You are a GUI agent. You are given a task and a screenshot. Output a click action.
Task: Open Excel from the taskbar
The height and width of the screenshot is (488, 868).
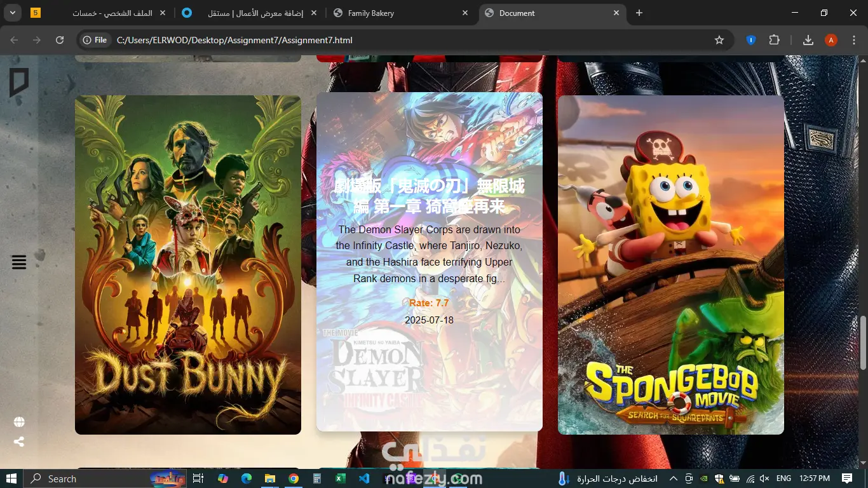341,478
